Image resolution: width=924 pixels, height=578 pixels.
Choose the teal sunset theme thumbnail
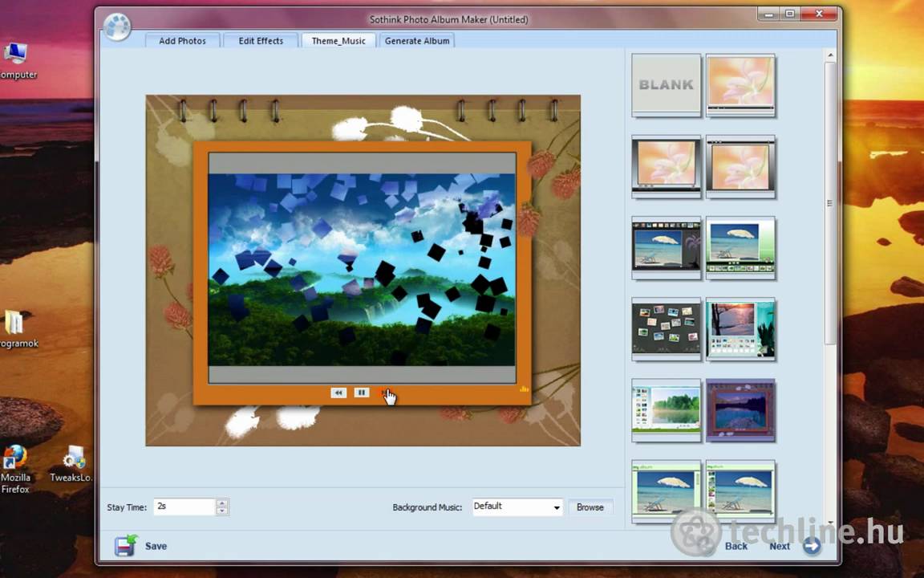click(x=741, y=328)
